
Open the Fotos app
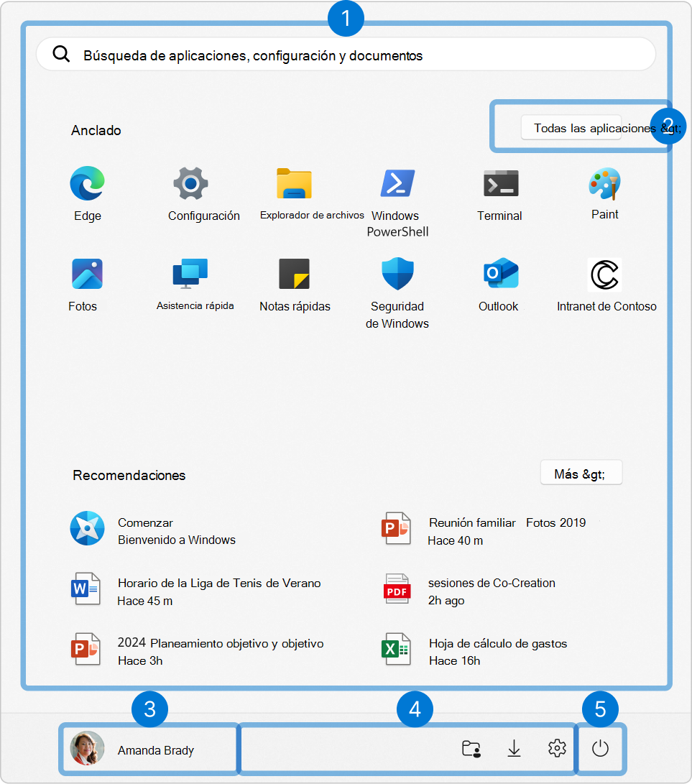88,274
